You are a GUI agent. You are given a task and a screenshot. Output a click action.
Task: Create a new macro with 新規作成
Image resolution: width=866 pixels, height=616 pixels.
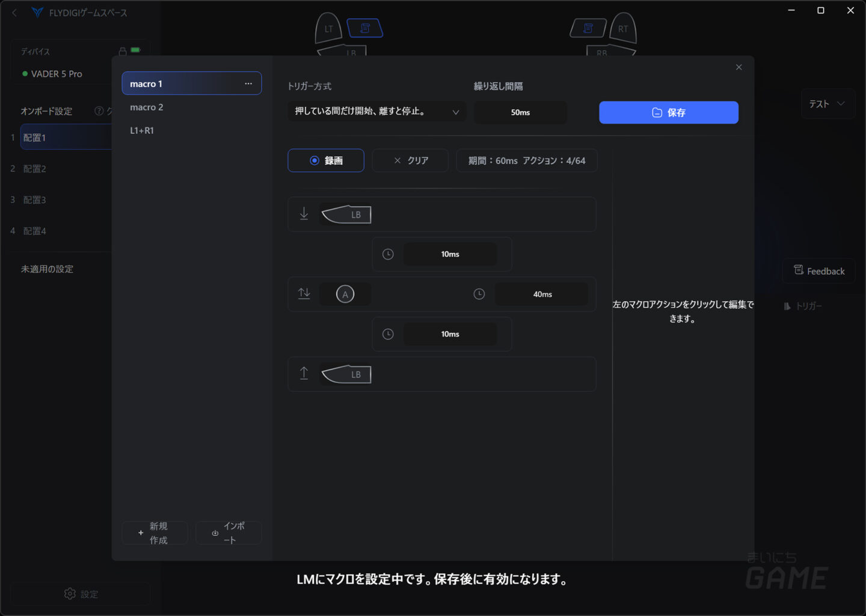tap(155, 533)
